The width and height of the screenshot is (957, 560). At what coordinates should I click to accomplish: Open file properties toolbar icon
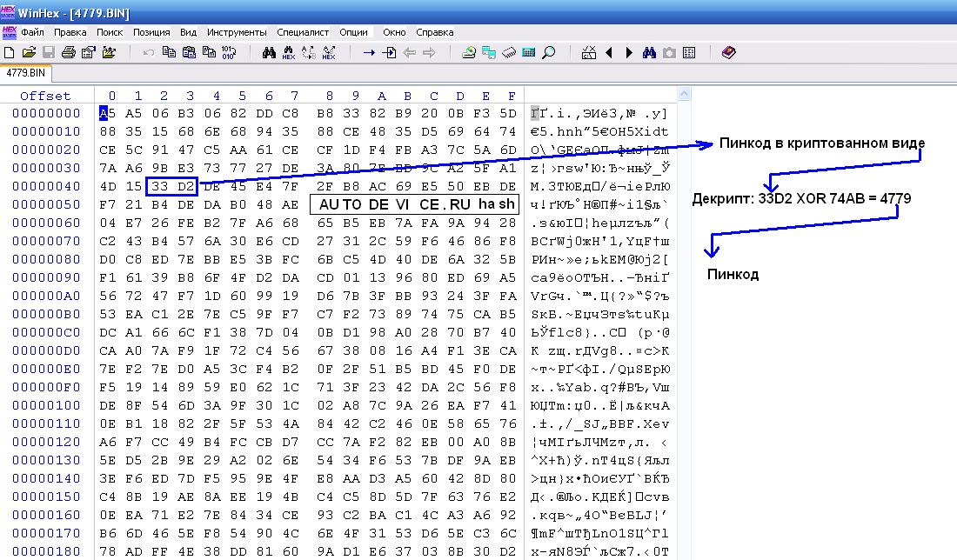(89, 53)
